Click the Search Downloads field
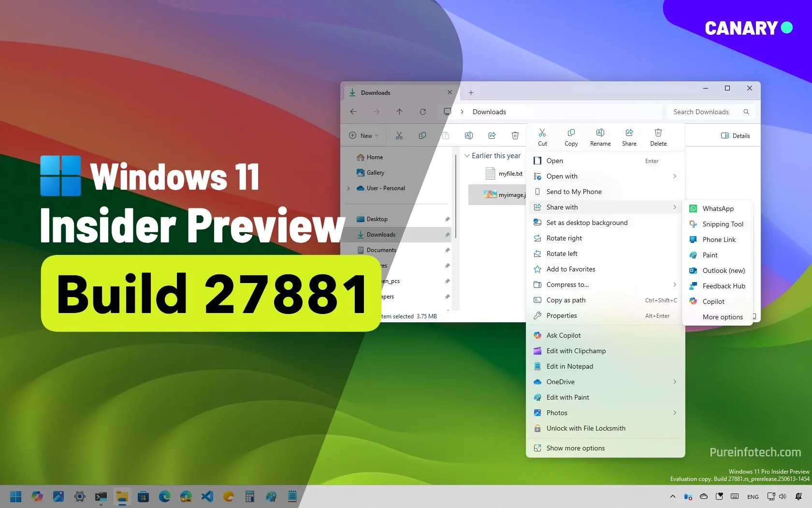 pyautogui.click(x=710, y=112)
